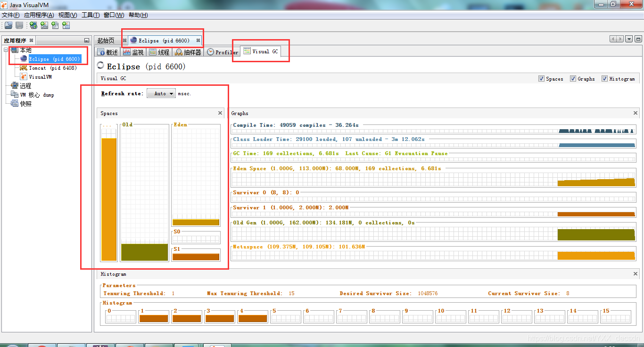Click the last toolbar icon for application snapshot
644x347 pixels.
(66, 25)
